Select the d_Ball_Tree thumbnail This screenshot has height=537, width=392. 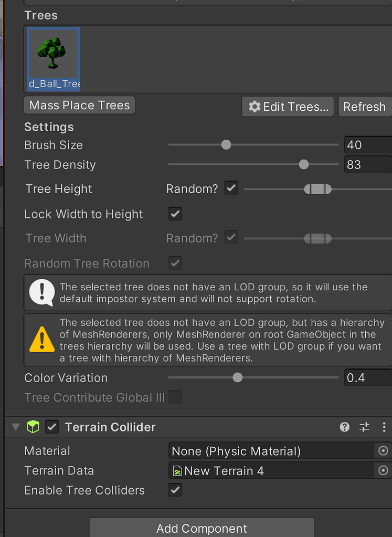click(x=52, y=53)
